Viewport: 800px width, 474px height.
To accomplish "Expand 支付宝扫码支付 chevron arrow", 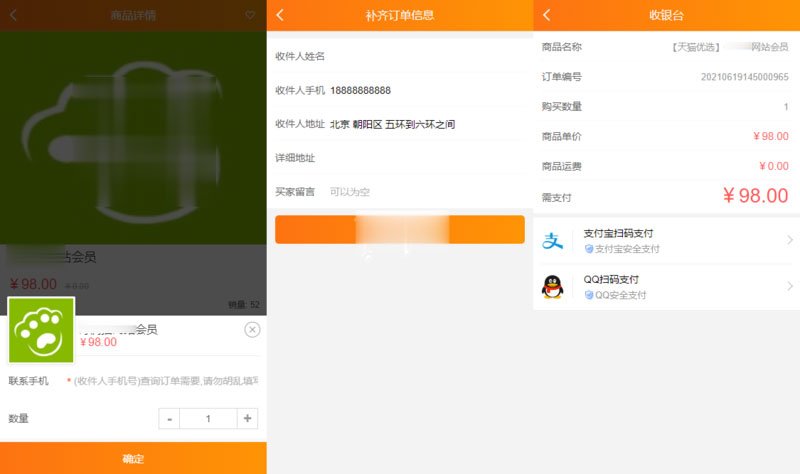I will pyautogui.click(x=789, y=240).
